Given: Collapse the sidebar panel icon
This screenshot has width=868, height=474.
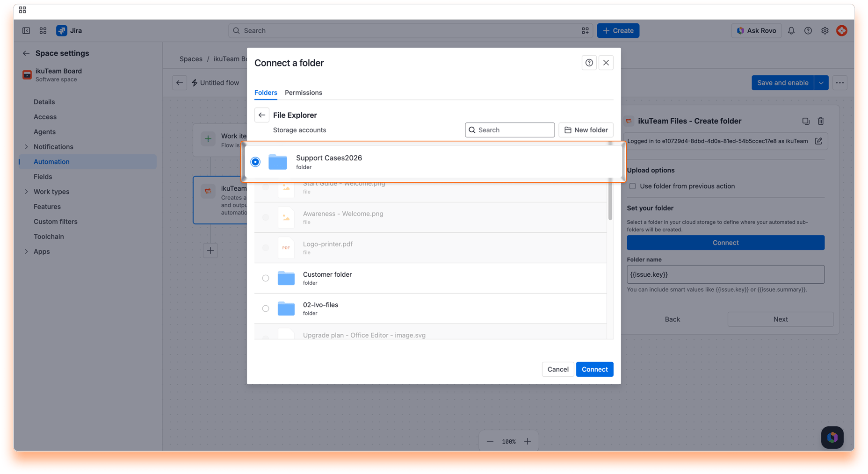Looking at the screenshot, I should pyautogui.click(x=26, y=31).
